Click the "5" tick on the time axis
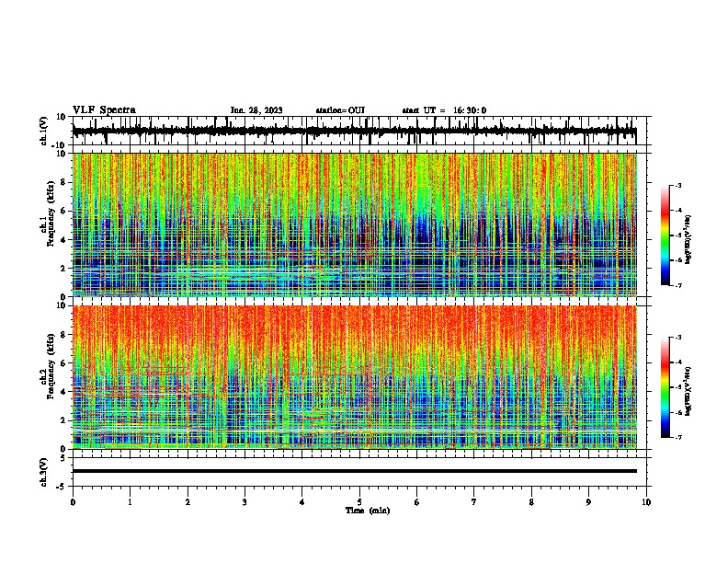Viewport: 728px width, 563px height. click(x=359, y=502)
